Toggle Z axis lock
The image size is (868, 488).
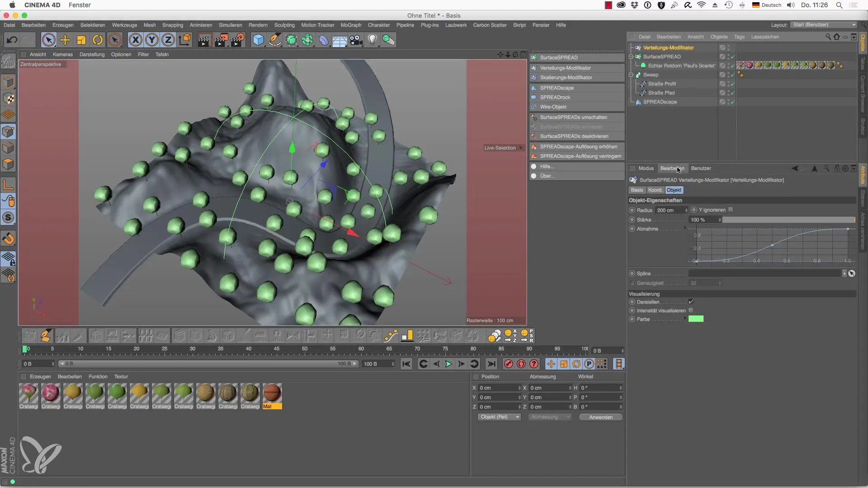pos(168,40)
